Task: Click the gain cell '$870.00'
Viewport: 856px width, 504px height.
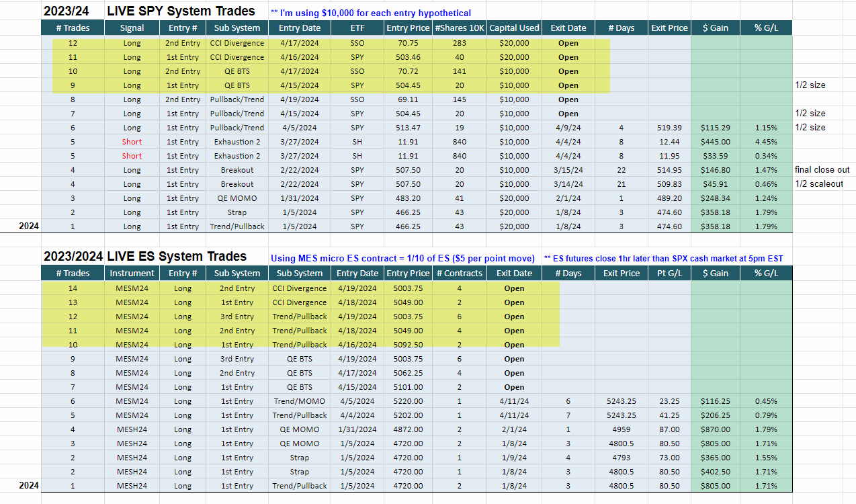Action: pos(716,429)
